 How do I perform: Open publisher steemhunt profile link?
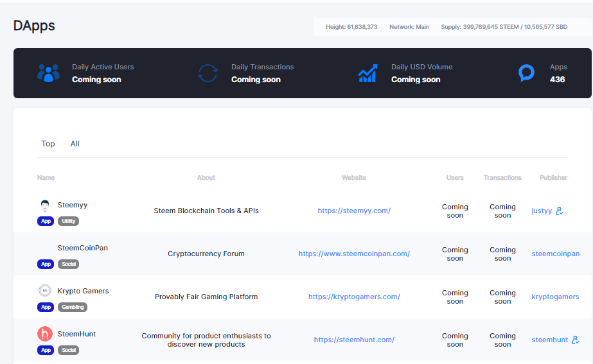(549, 340)
